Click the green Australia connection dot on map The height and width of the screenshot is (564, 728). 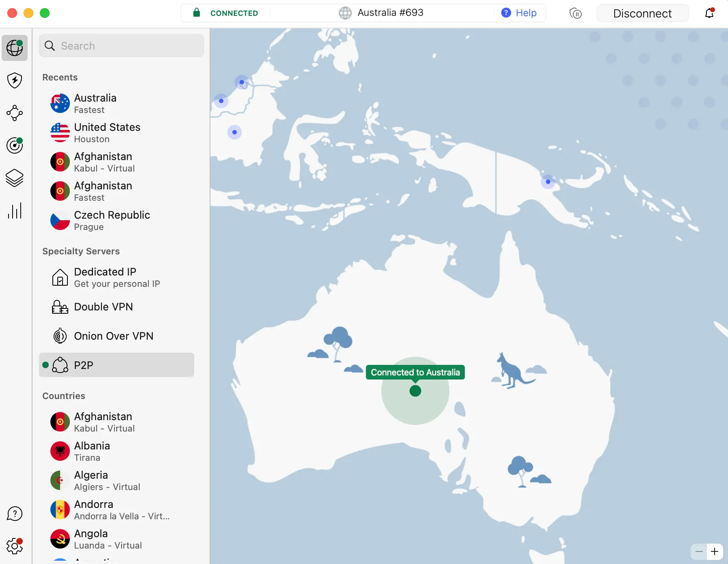click(415, 391)
